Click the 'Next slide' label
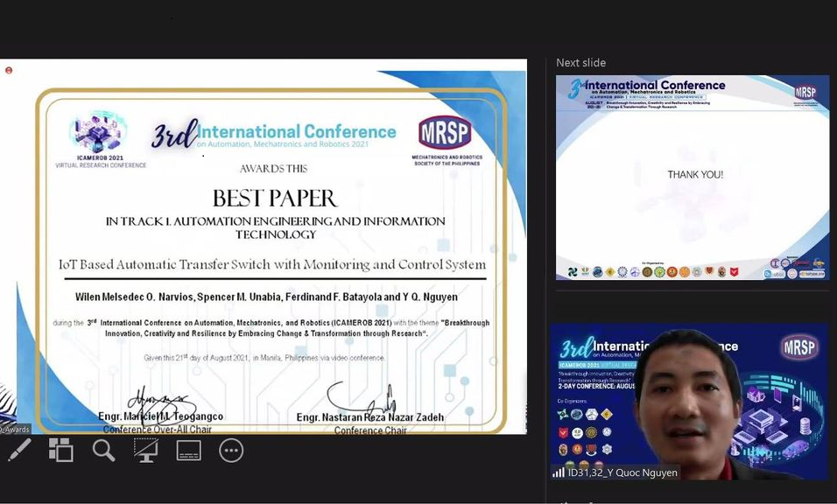The height and width of the screenshot is (504, 837). (x=580, y=62)
